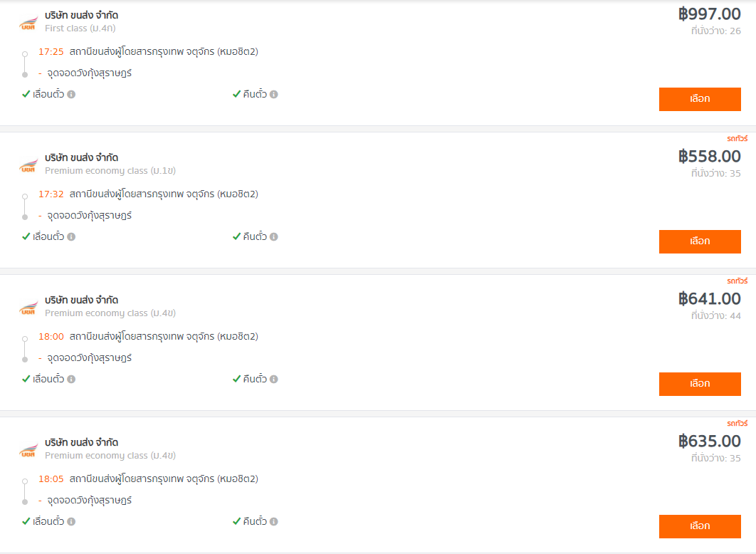Click the บขส logo on the First class trip
Viewport: 756px width, 554px height.
28,23
